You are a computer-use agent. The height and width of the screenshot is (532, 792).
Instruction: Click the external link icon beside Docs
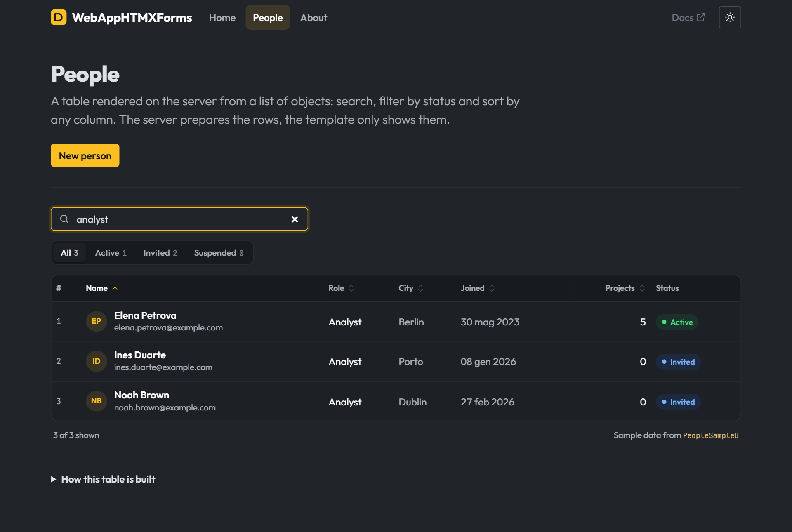(701, 17)
